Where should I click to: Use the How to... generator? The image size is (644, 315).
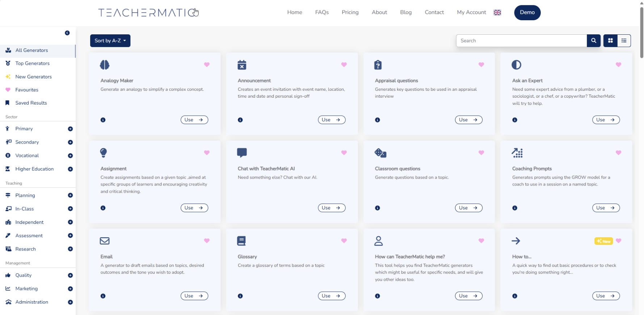coord(606,296)
